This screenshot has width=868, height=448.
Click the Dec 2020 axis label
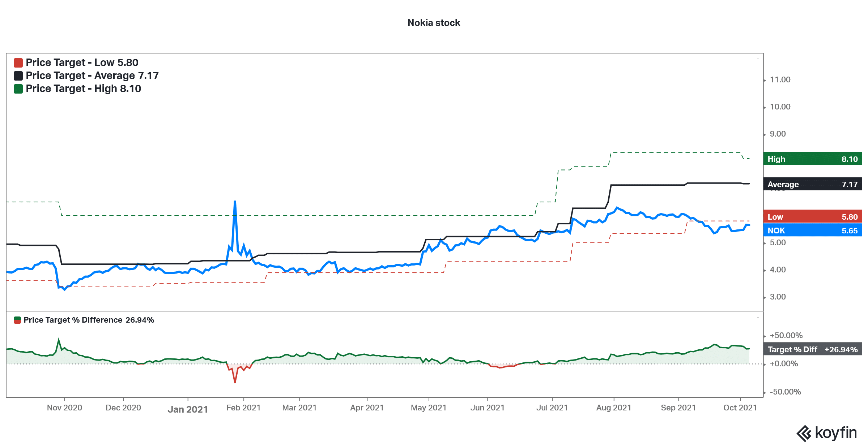tap(123, 408)
